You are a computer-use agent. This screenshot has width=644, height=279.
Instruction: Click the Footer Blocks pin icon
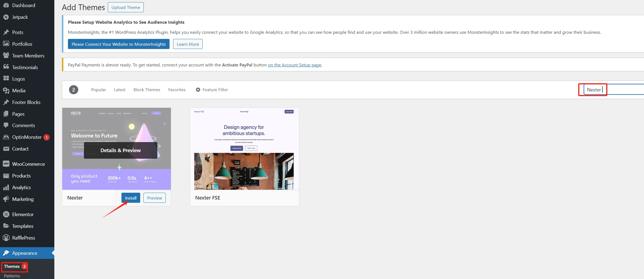[6, 102]
